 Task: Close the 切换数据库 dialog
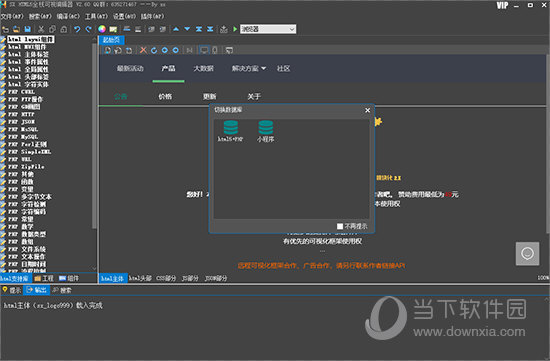point(367,110)
